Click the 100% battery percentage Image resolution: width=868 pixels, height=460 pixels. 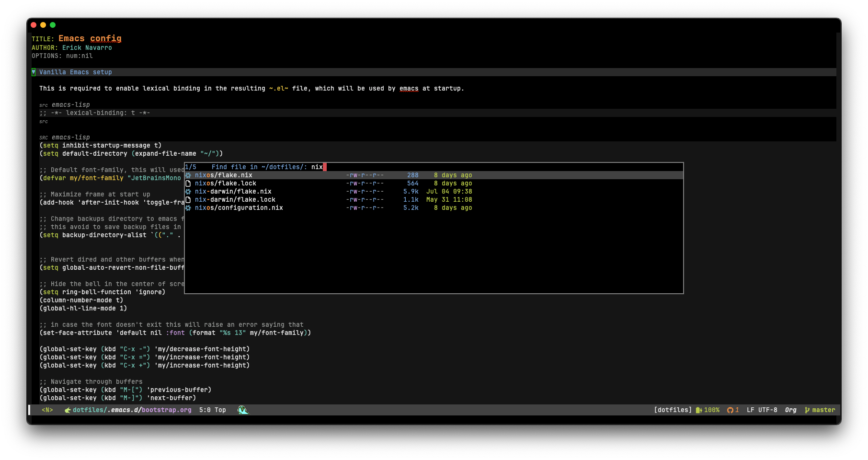click(x=712, y=410)
